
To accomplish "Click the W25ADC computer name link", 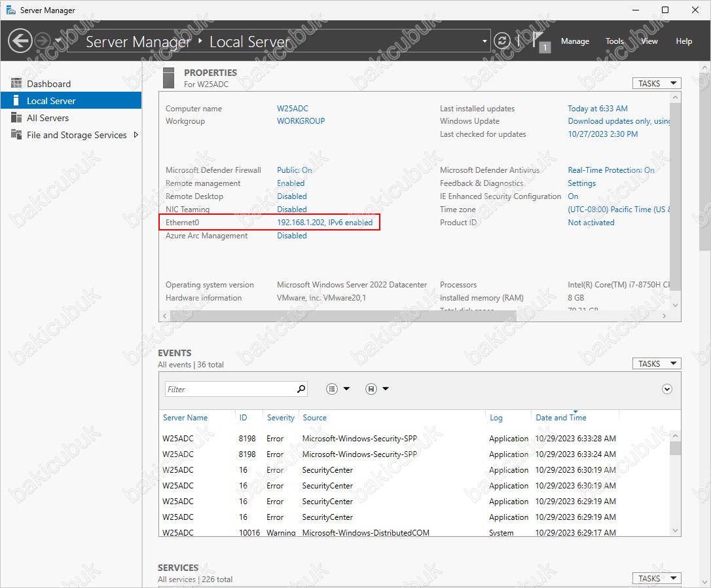I will (293, 108).
